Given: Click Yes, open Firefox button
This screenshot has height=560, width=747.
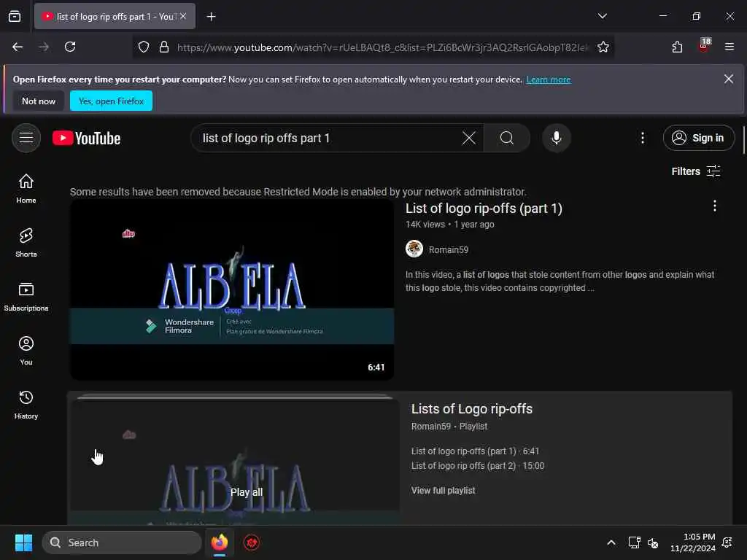Looking at the screenshot, I should [111, 101].
